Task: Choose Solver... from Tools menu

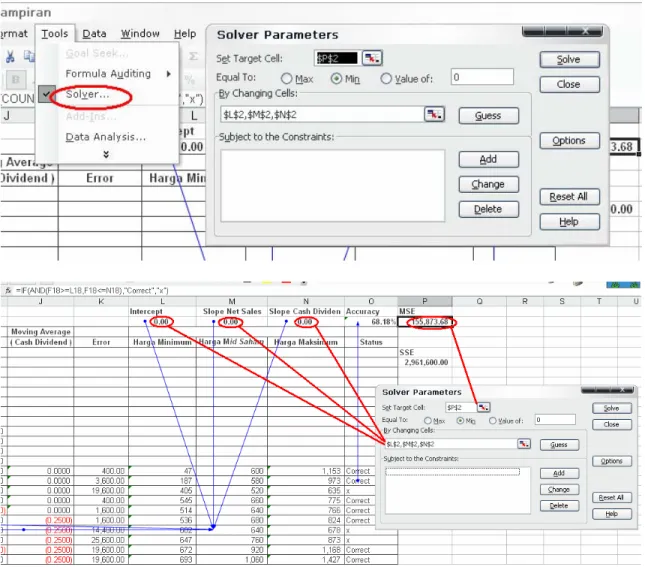Action: [88, 94]
